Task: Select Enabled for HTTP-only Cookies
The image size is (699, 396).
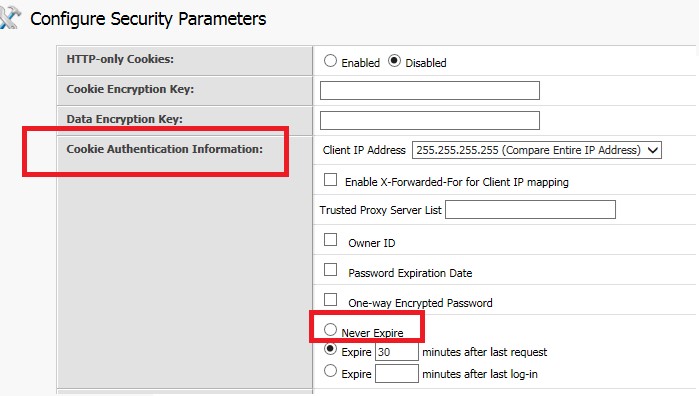Action: [330, 61]
